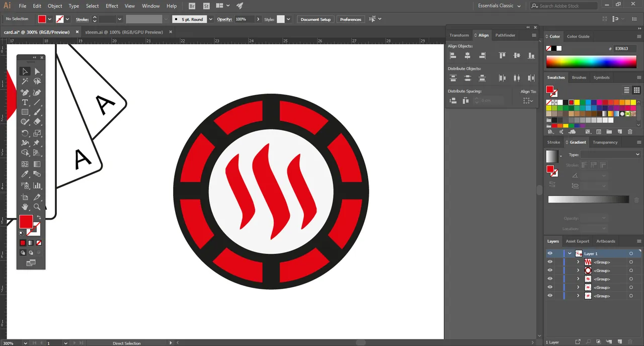Open the Asset Export tab

pyautogui.click(x=577, y=241)
